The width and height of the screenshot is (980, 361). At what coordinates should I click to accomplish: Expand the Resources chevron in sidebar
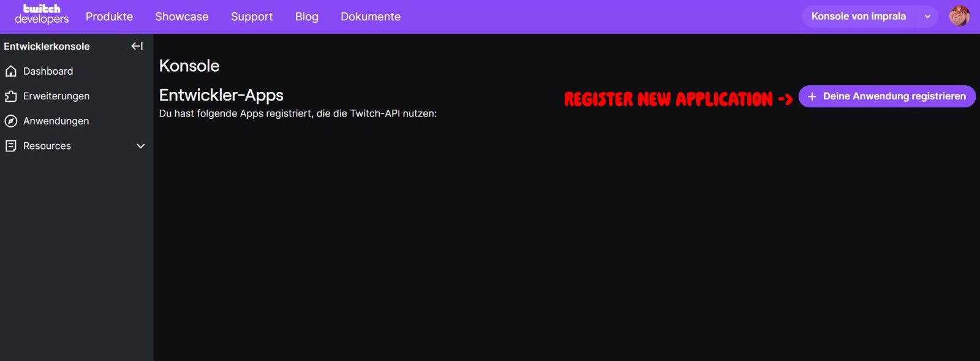pos(141,146)
